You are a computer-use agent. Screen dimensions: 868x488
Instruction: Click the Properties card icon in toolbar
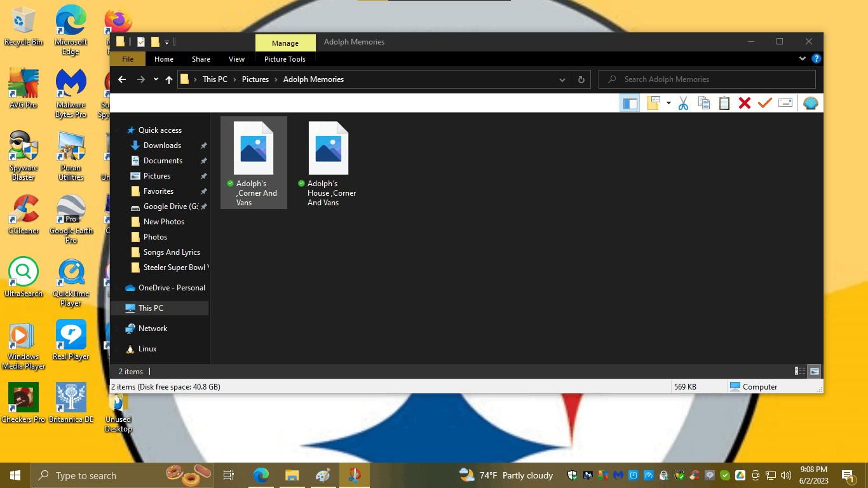tap(785, 103)
